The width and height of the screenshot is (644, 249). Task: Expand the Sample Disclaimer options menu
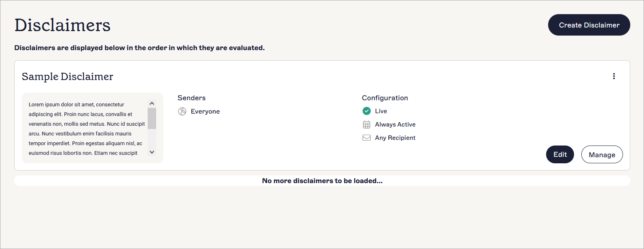(x=614, y=76)
